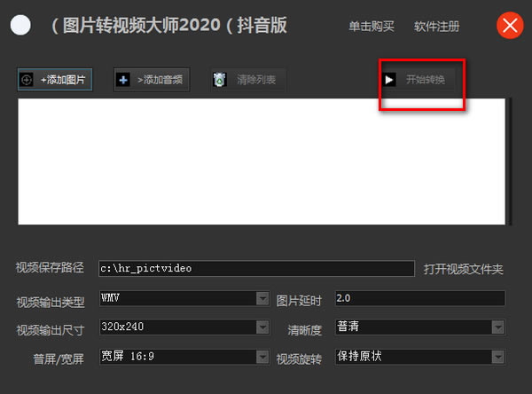
Task: Open the 单击购买 purchase link
Action: click(372, 26)
